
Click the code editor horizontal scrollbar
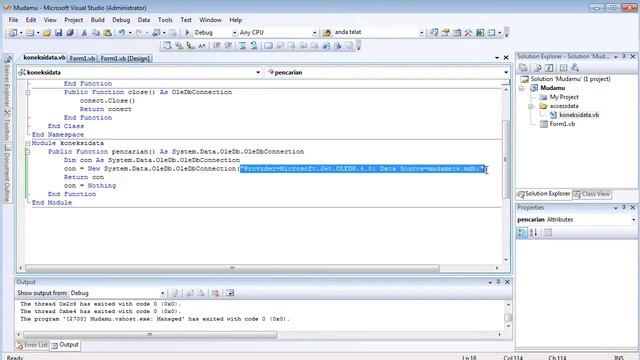coord(232,268)
